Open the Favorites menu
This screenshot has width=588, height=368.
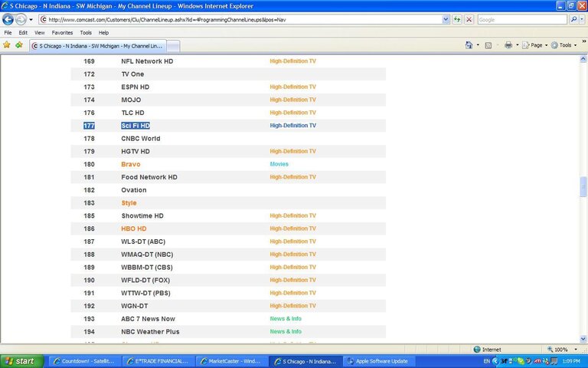[62, 33]
